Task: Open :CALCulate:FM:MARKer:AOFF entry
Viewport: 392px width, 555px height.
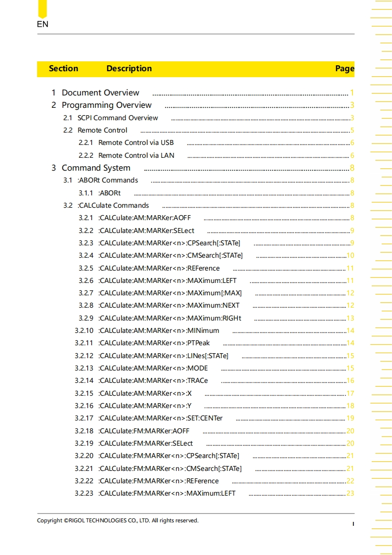Action: 144,431
